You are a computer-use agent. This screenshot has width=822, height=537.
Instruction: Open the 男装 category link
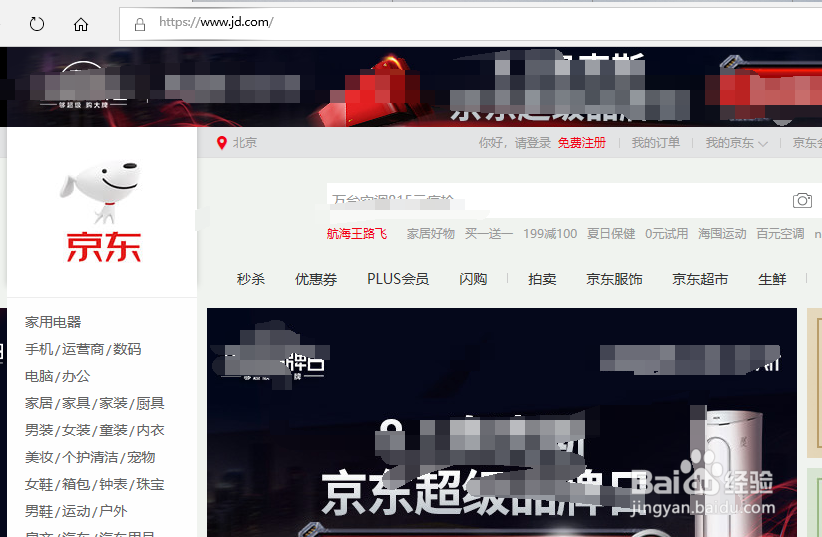coord(38,430)
